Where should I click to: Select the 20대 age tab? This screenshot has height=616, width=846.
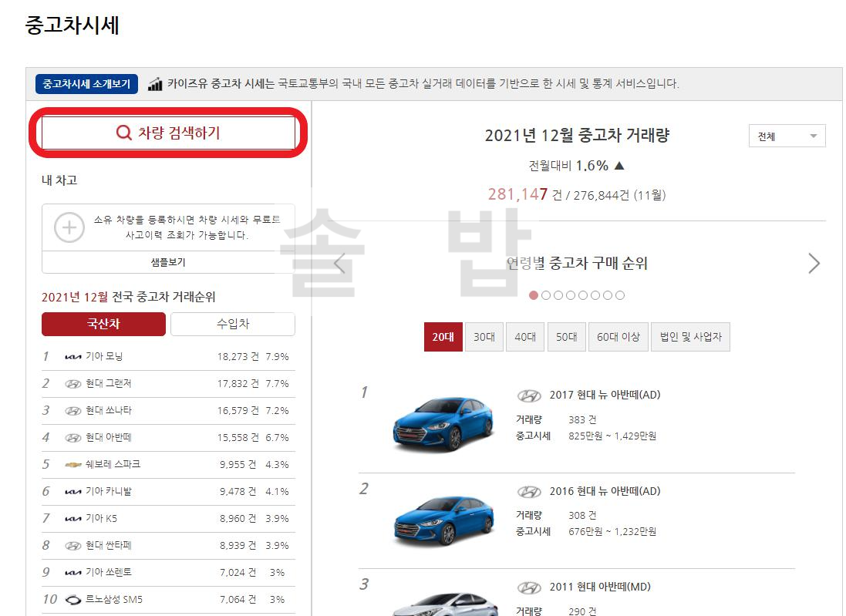443,337
